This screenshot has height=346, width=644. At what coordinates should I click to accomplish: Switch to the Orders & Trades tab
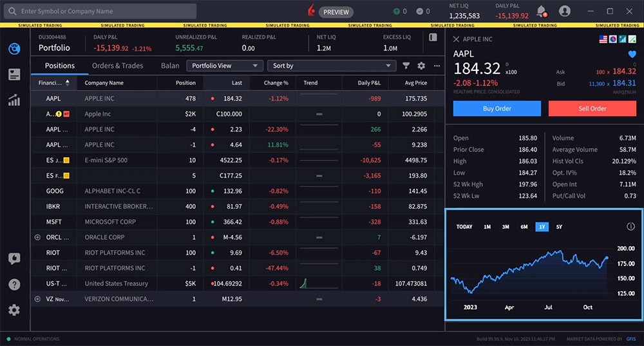(117, 66)
